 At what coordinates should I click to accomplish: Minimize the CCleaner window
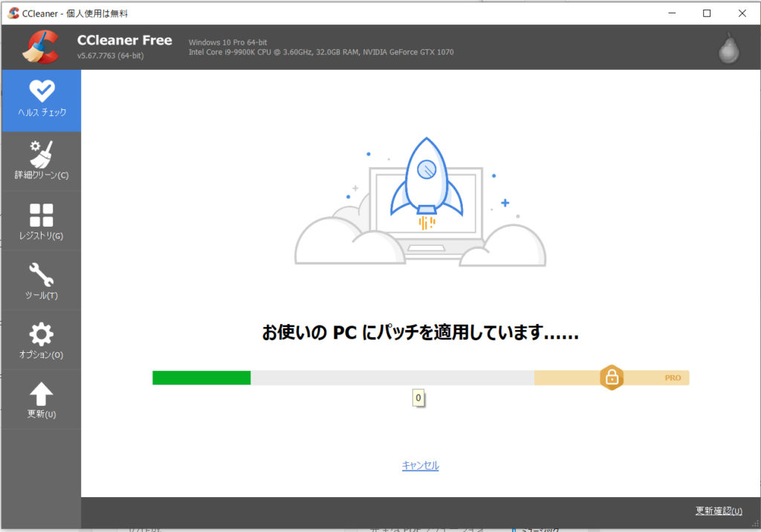[672, 13]
